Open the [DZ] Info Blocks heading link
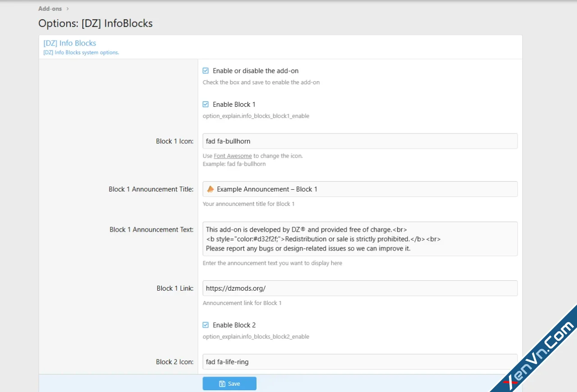The image size is (577, 392). click(x=70, y=43)
